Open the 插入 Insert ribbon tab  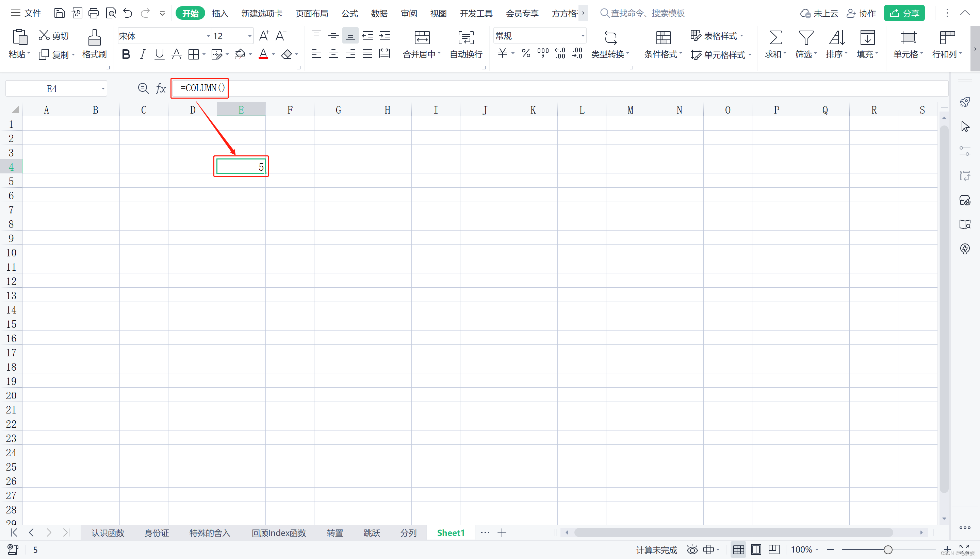tap(220, 14)
